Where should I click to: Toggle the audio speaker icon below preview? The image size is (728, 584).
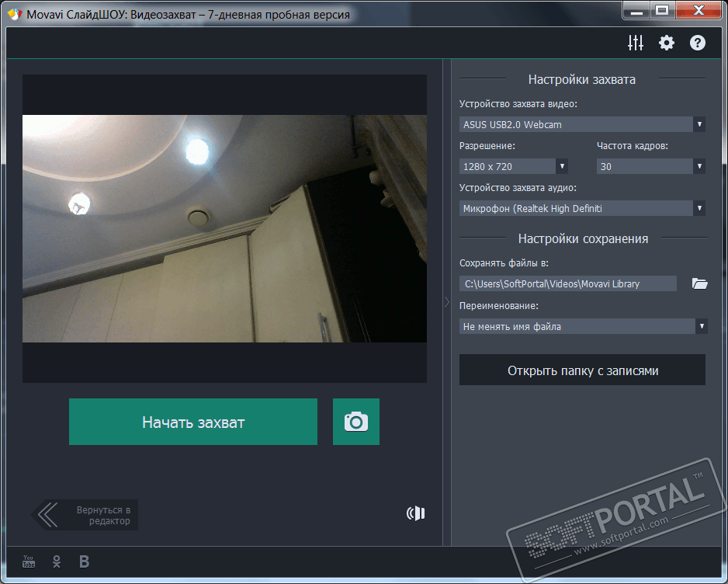pyautogui.click(x=415, y=513)
